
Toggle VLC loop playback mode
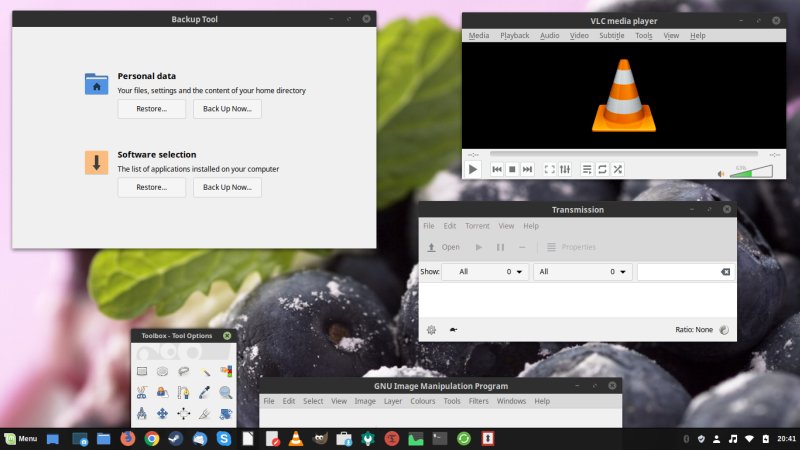tap(602, 169)
